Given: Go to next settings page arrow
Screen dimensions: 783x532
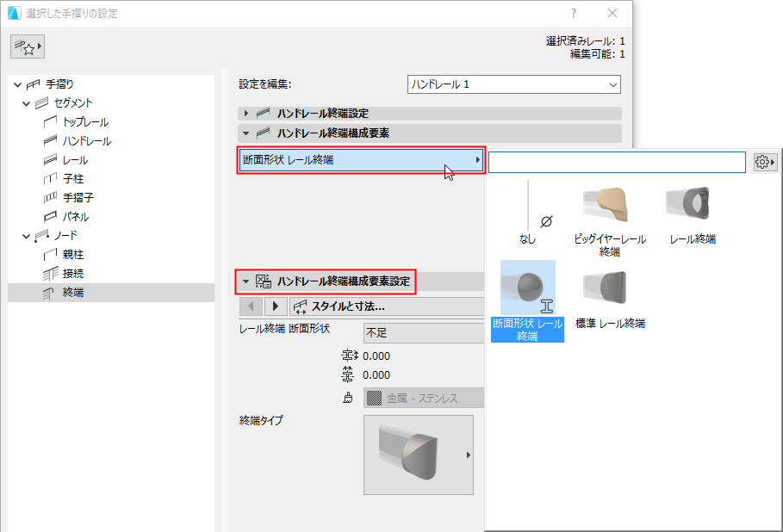Looking at the screenshot, I should (x=275, y=306).
